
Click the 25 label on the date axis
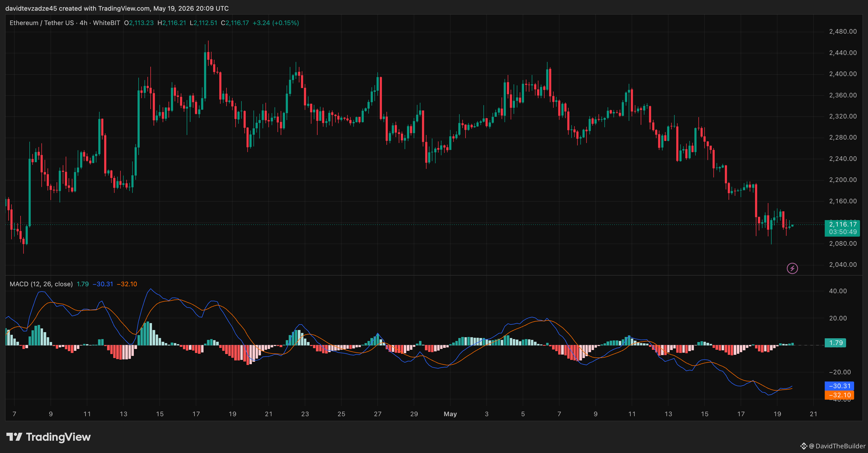click(x=341, y=414)
